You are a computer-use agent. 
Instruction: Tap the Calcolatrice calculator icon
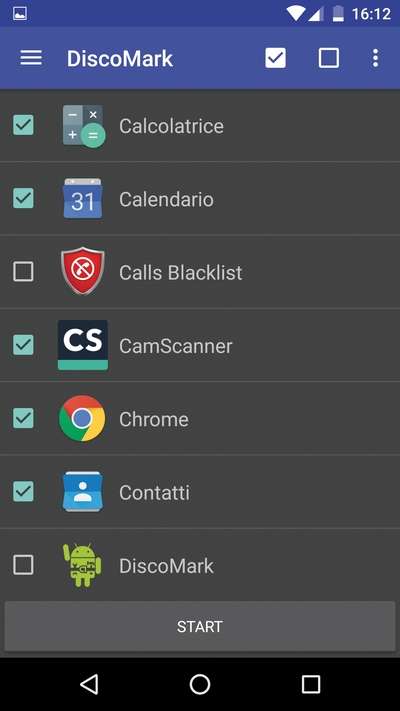tap(83, 126)
